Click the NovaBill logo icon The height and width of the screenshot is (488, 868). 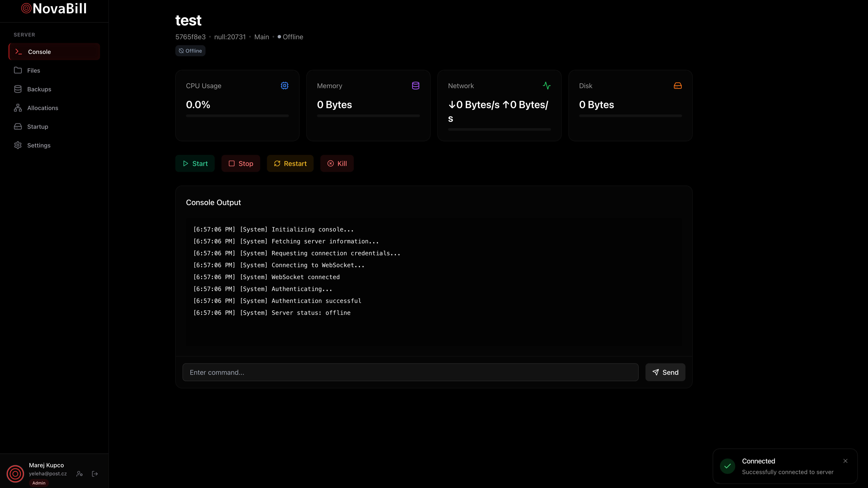coord(26,9)
